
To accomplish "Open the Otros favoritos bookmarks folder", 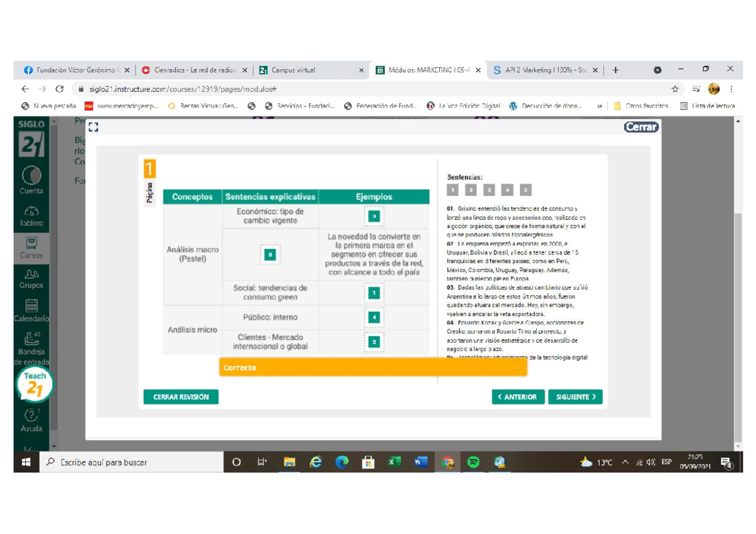I will (641, 106).
